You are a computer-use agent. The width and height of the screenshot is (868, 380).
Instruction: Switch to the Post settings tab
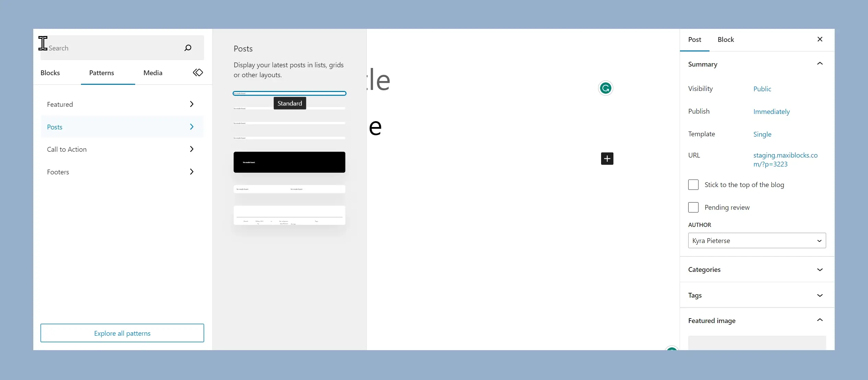click(695, 39)
